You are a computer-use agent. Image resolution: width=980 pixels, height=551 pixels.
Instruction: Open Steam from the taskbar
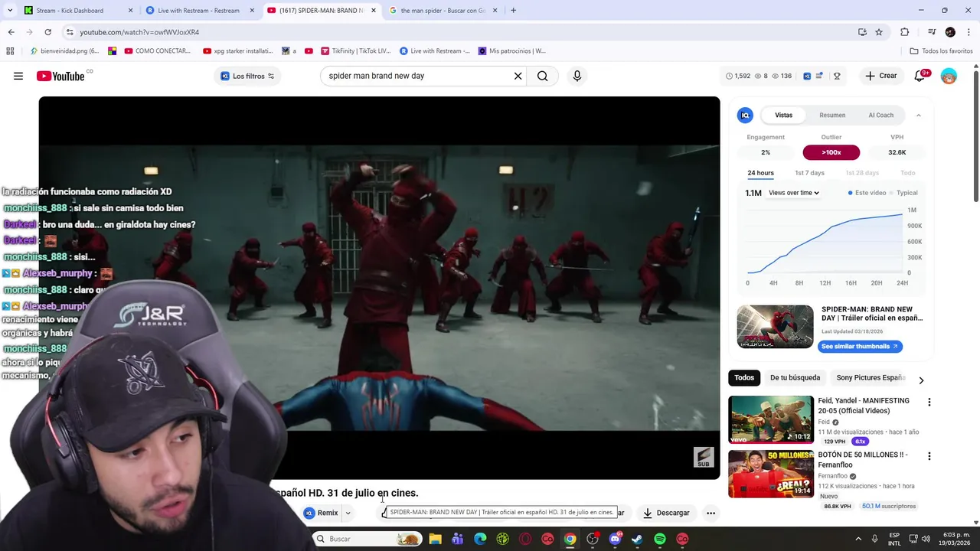[637, 539]
